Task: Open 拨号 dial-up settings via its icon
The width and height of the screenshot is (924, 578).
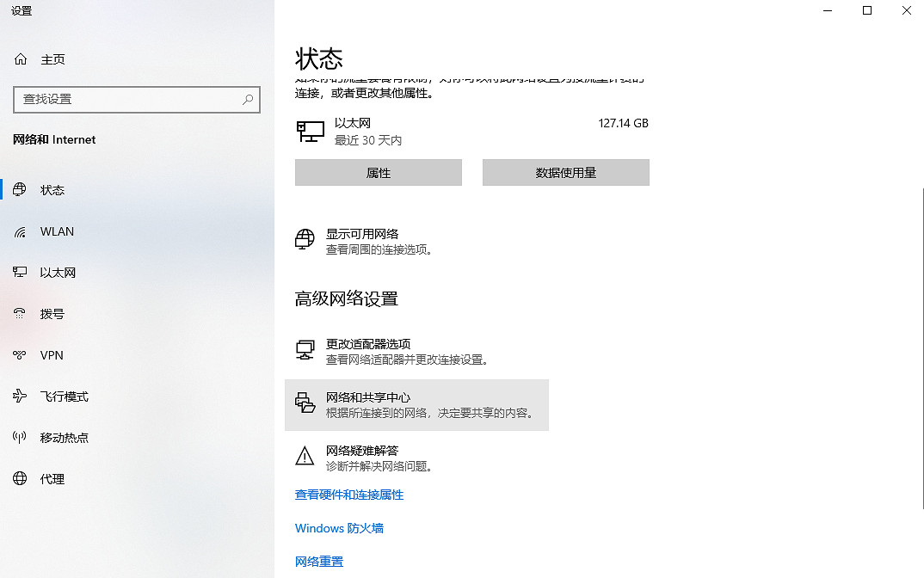Action: point(19,314)
